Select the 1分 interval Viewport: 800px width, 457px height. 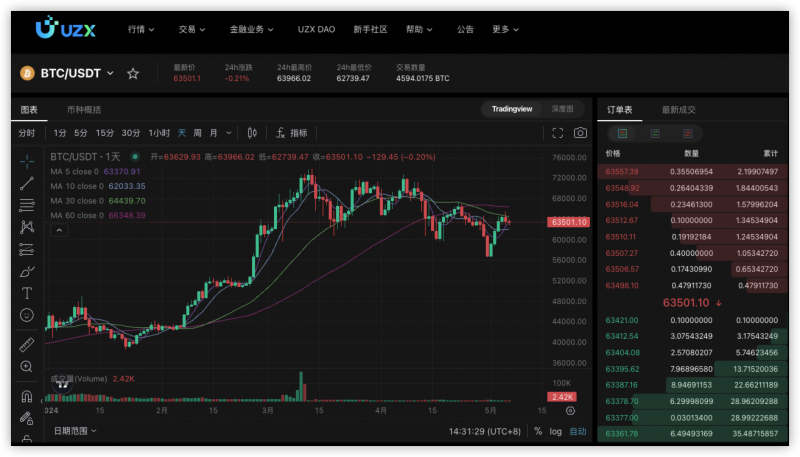tap(60, 133)
